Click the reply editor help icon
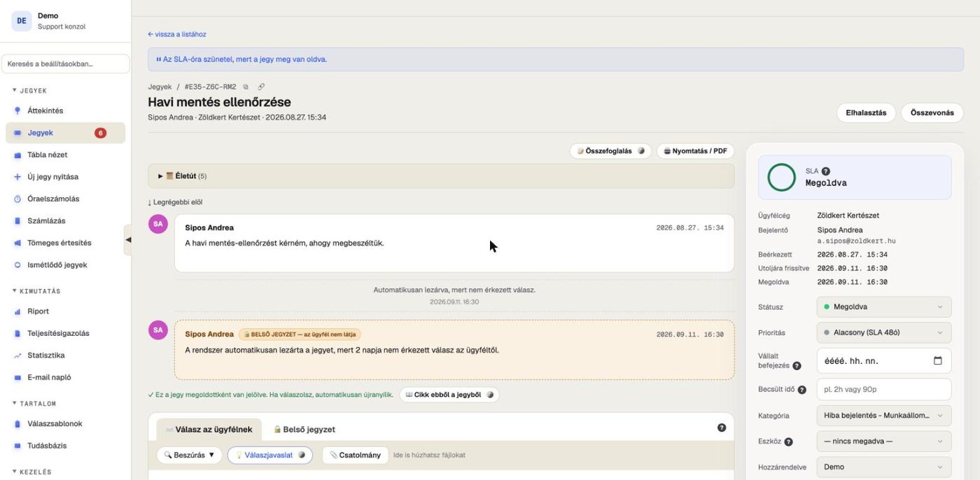This screenshot has height=480, width=980. click(722, 428)
